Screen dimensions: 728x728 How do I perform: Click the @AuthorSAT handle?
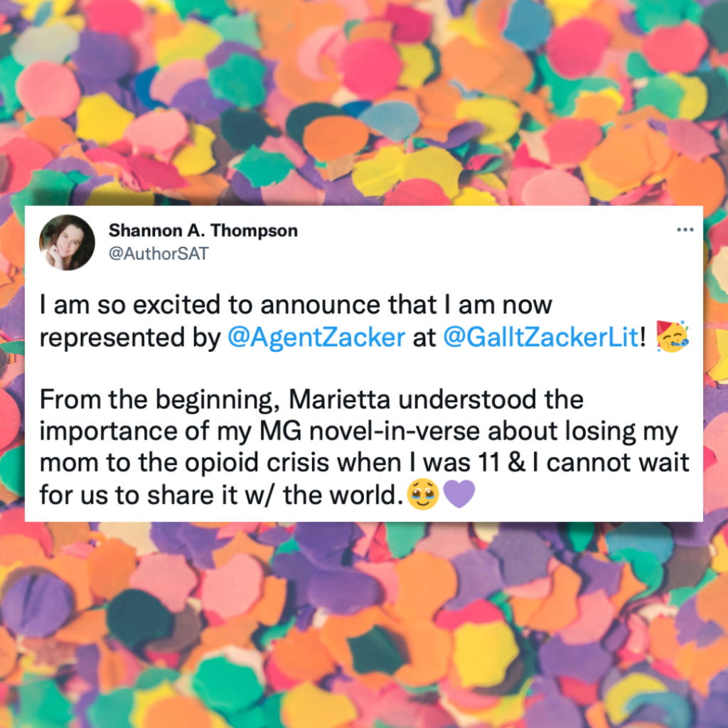pyautogui.click(x=158, y=253)
